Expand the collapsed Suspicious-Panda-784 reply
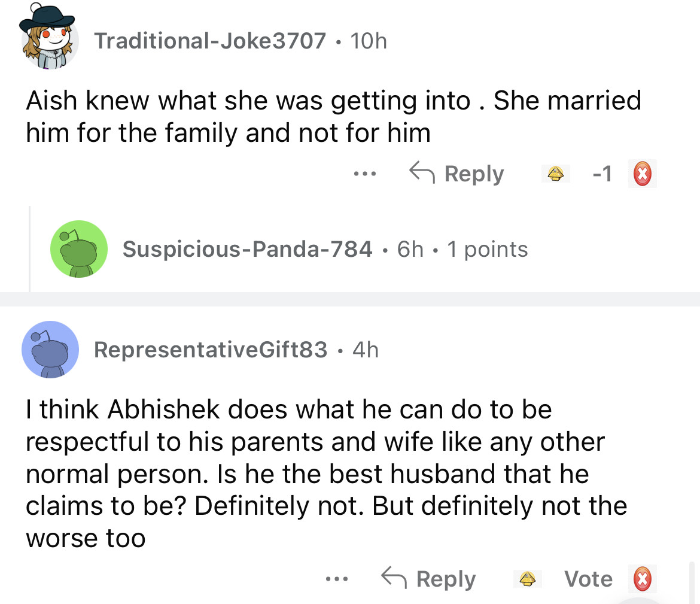The width and height of the screenshot is (700, 604). [325, 249]
